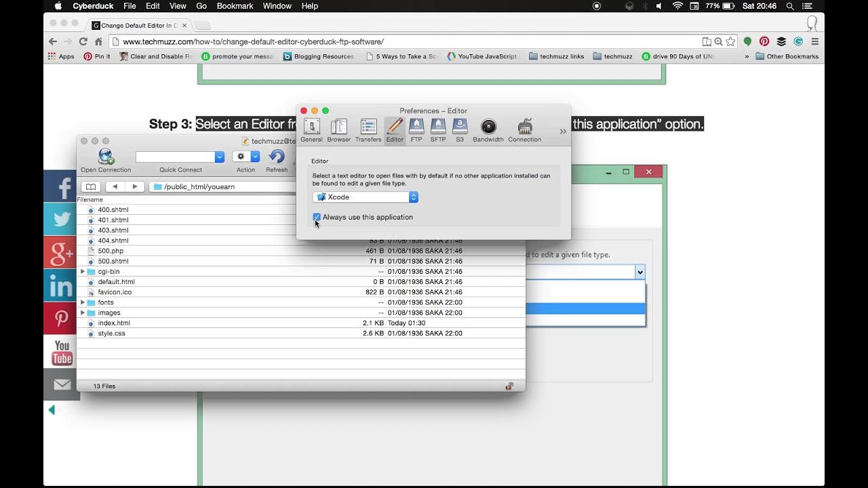Open the Go menu

click(x=201, y=6)
